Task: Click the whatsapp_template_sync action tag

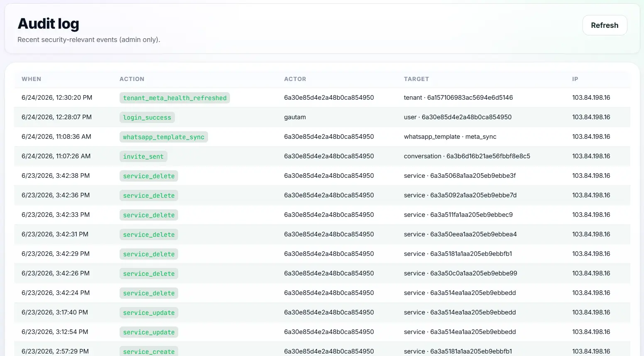Action: coord(164,137)
